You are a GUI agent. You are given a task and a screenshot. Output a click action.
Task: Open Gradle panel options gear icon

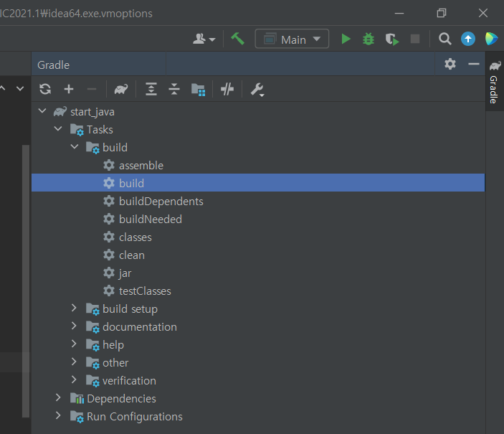tap(450, 64)
